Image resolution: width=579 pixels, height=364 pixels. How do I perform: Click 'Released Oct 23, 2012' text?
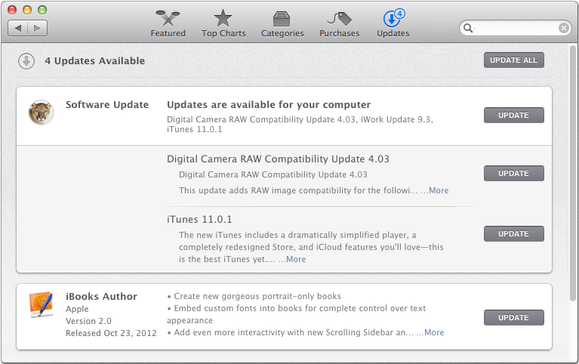click(x=111, y=333)
